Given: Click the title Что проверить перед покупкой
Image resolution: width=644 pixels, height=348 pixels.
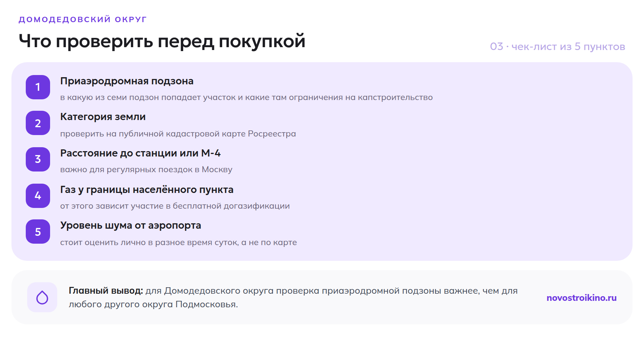Looking at the screenshot, I should [x=162, y=41].
